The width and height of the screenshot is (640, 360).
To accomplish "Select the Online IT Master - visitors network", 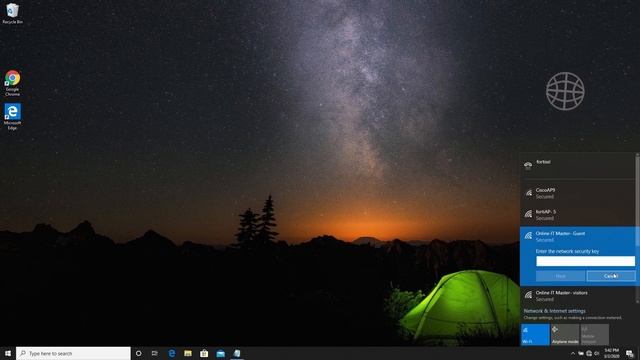I will point(578,296).
